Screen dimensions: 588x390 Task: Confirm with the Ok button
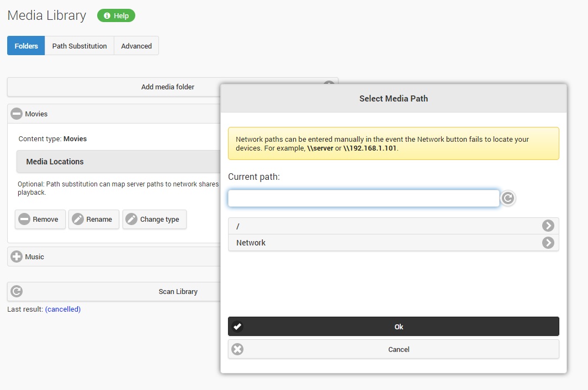[393, 327]
